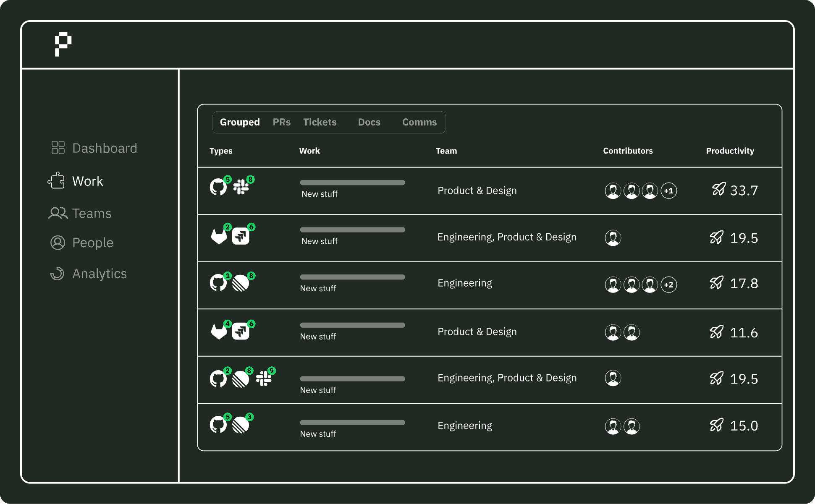815x504 pixels.
Task: Click rocket icon beside 33.7
Action: pos(718,189)
